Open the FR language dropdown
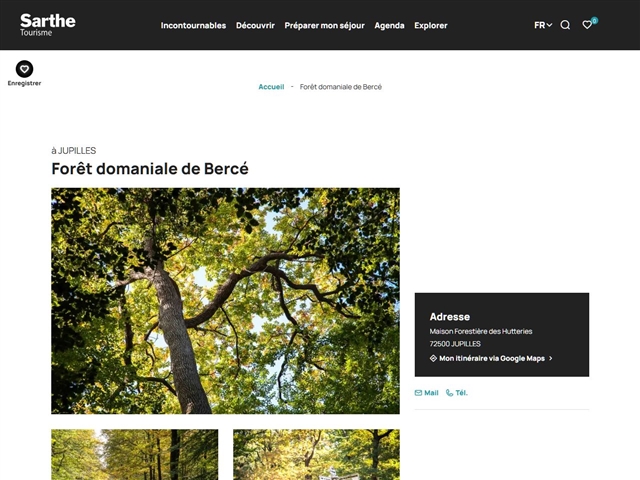The width and height of the screenshot is (640, 480). point(543,25)
